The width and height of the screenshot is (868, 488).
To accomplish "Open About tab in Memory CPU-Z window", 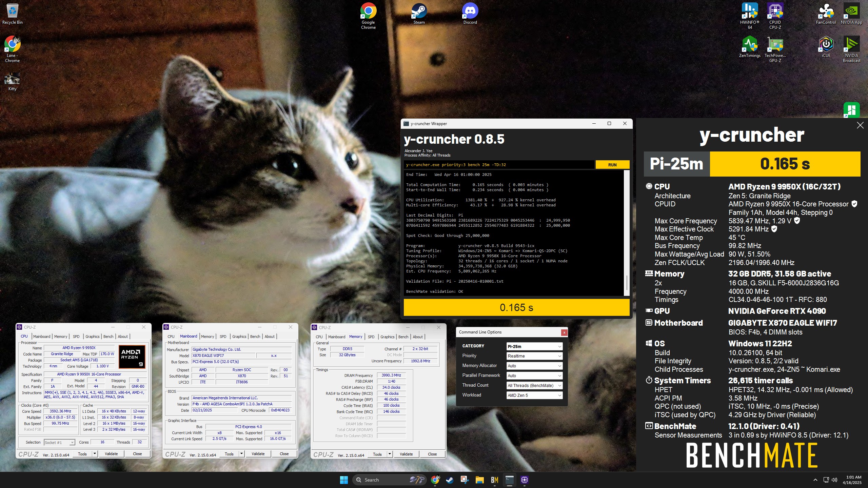I will (x=418, y=337).
